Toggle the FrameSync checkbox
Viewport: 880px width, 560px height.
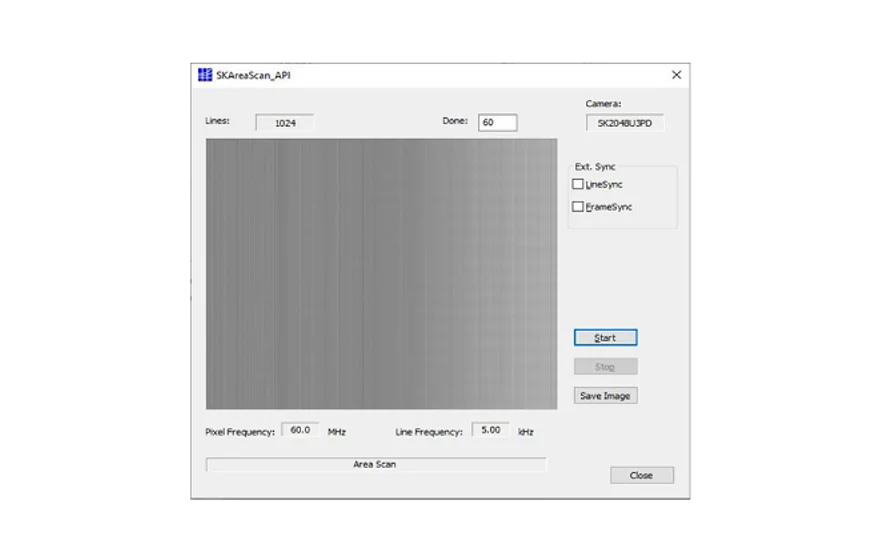click(x=578, y=207)
